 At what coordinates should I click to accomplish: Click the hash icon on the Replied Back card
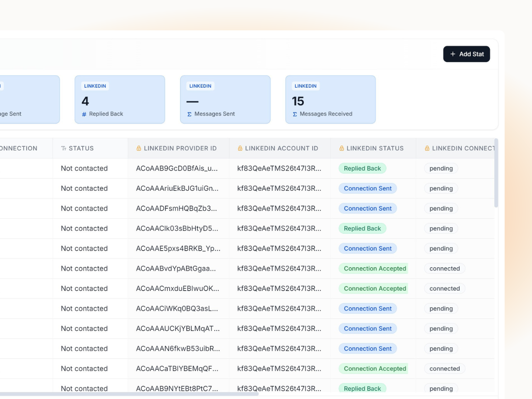pos(84,113)
